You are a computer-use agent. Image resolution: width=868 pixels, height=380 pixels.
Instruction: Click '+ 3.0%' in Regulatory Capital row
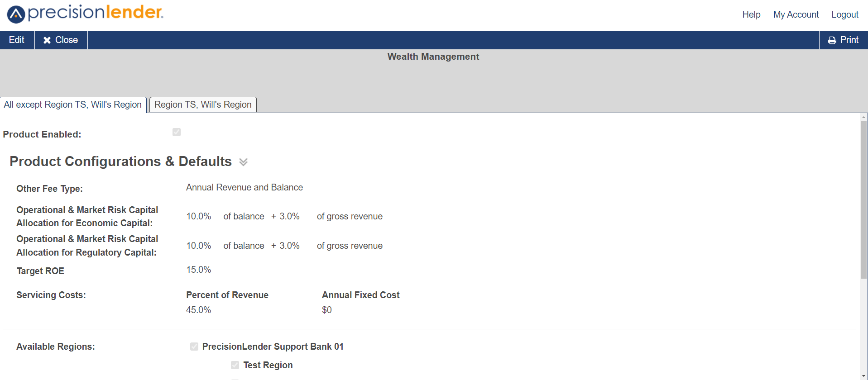[x=285, y=246]
